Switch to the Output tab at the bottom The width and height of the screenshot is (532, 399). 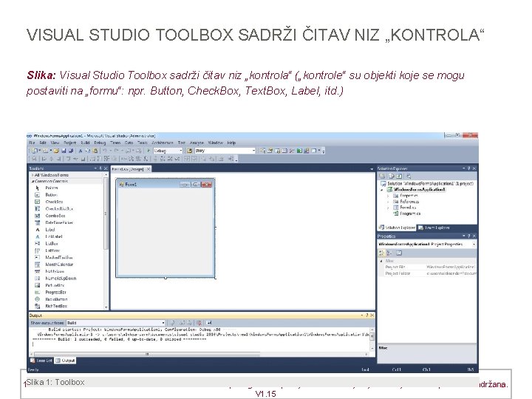coord(65,361)
